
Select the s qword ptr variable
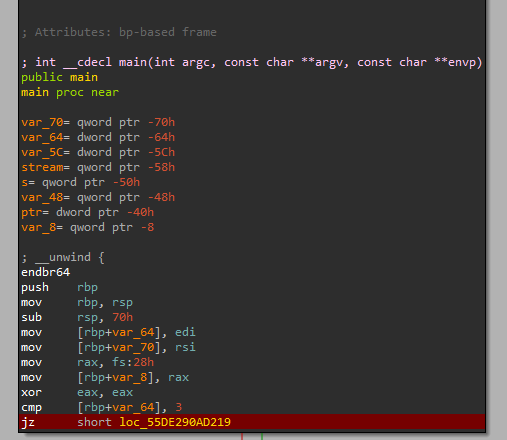click(81, 182)
